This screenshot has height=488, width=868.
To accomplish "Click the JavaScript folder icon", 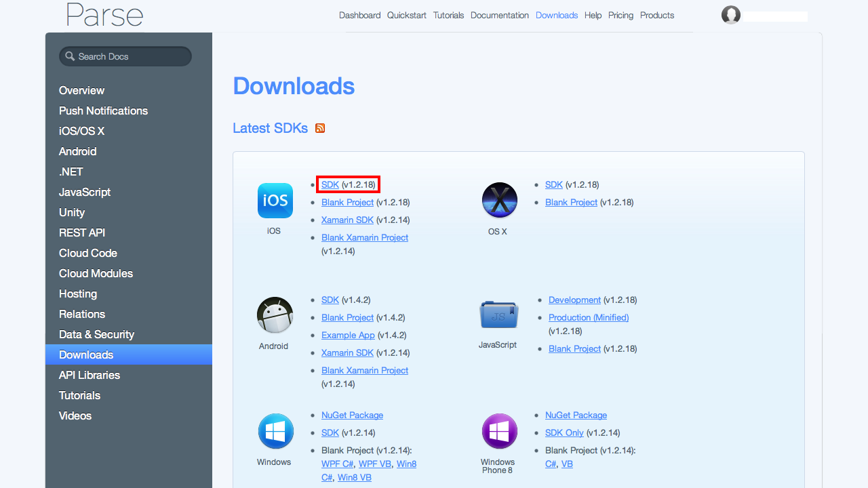I will pos(499,315).
